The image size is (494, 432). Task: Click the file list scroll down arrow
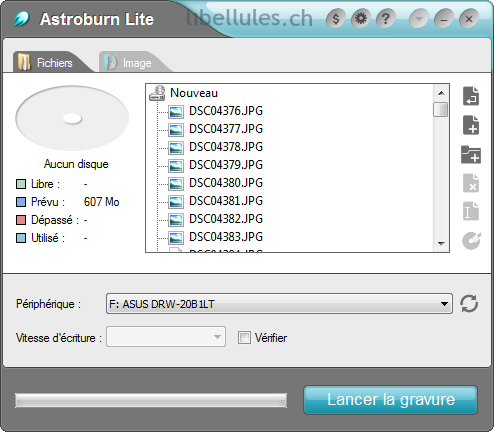click(x=441, y=244)
